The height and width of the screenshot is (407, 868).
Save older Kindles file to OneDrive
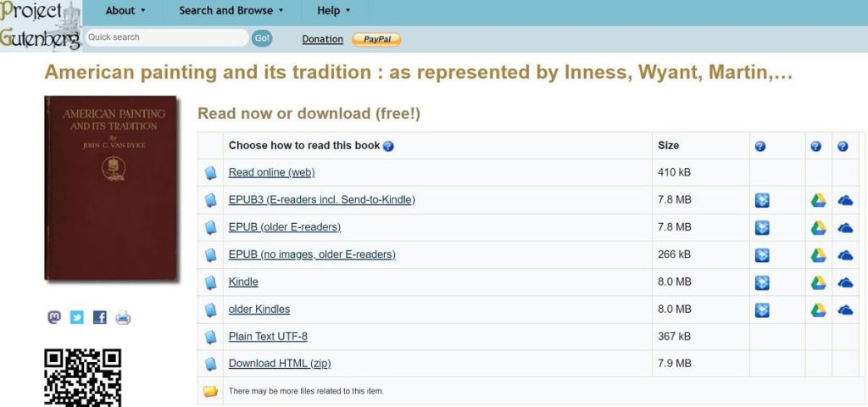tap(845, 309)
